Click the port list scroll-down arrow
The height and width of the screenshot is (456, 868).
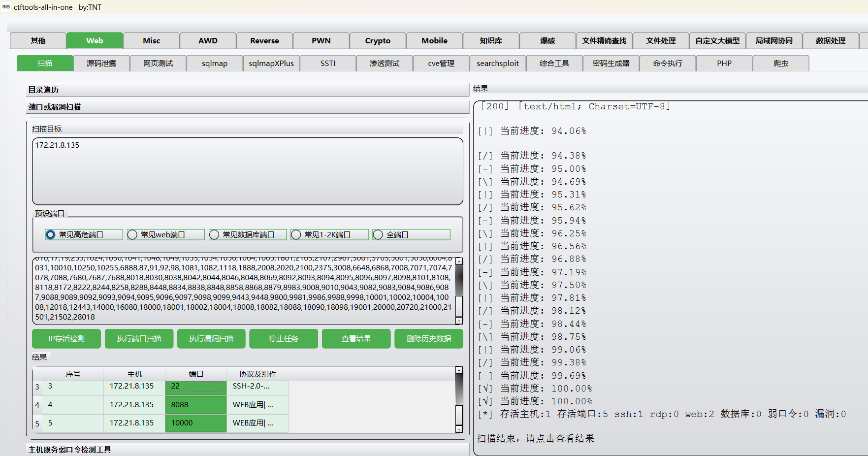click(459, 321)
